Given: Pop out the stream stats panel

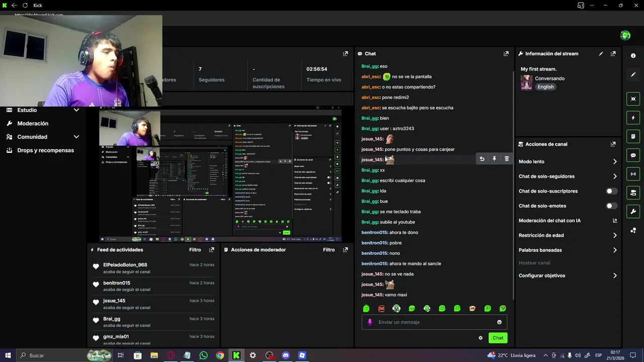Looking at the screenshot, I should pos(345,54).
